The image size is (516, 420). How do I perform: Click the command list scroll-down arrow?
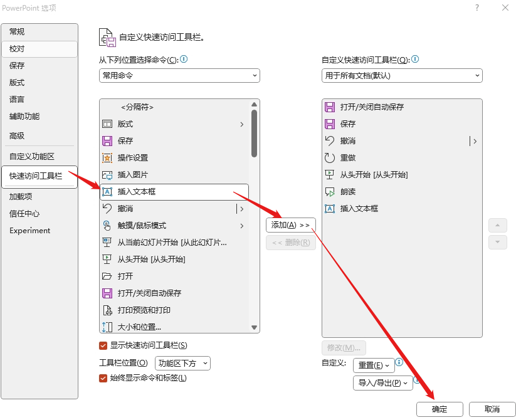pos(254,328)
